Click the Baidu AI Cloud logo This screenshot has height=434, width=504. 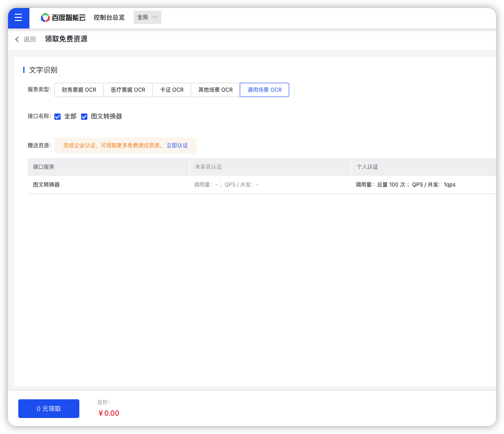coord(63,18)
